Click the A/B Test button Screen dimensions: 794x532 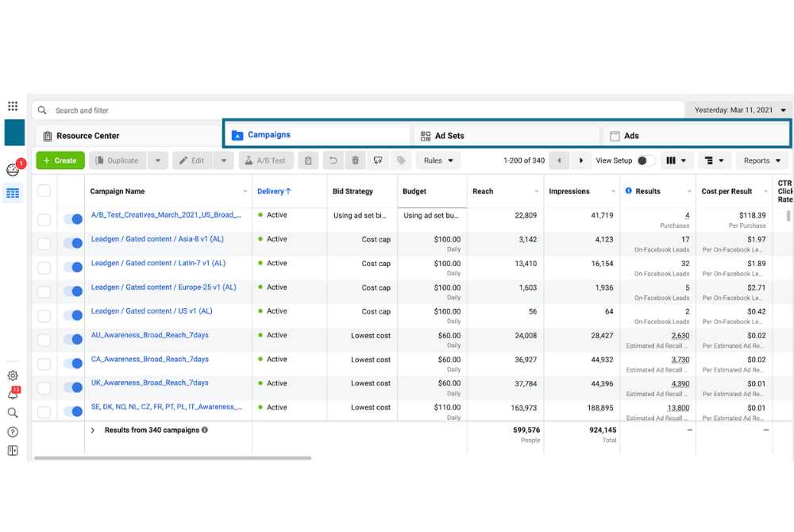[x=266, y=160]
